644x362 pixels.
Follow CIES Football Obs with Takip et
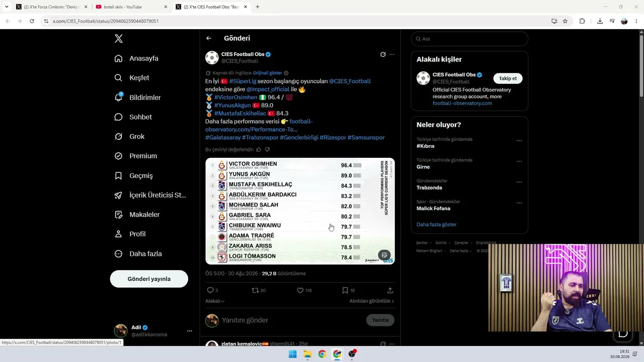(x=508, y=78)
